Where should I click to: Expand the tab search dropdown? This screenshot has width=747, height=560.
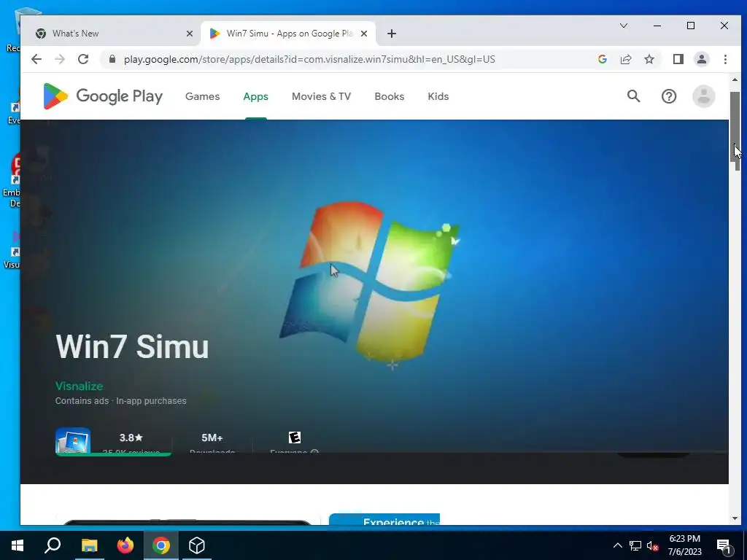[623, 26]
